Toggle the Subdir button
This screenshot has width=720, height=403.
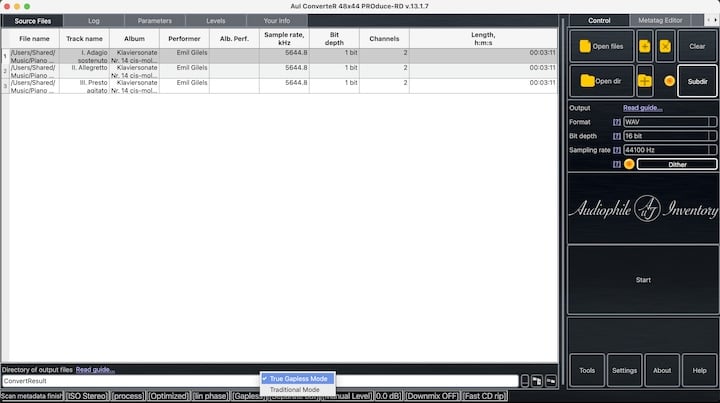697,81
